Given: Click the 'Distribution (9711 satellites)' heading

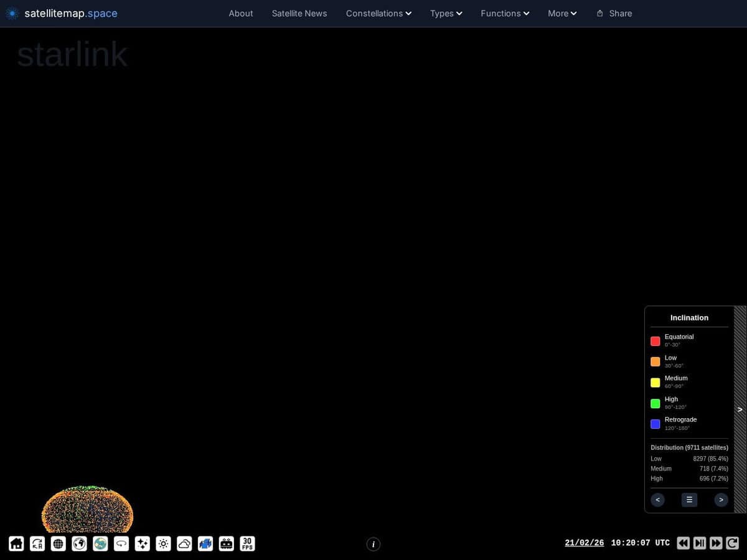Looking at the screenshot, I should point(689,447).
